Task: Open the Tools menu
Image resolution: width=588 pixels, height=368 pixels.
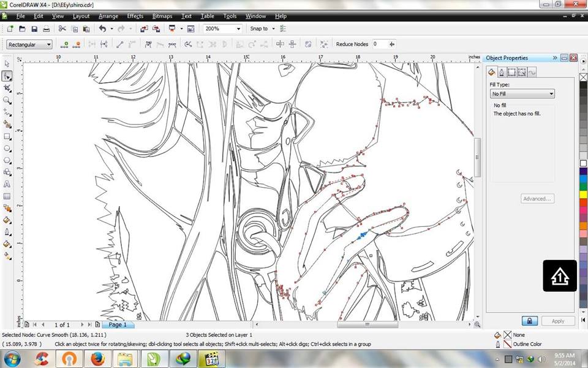Action: coord(230,16)
